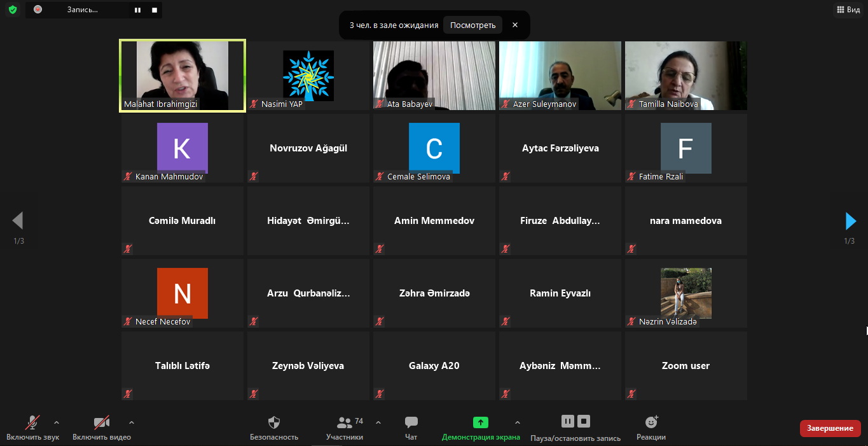Click the red Завершение end meeting button
868x446 pixels.
830,428
